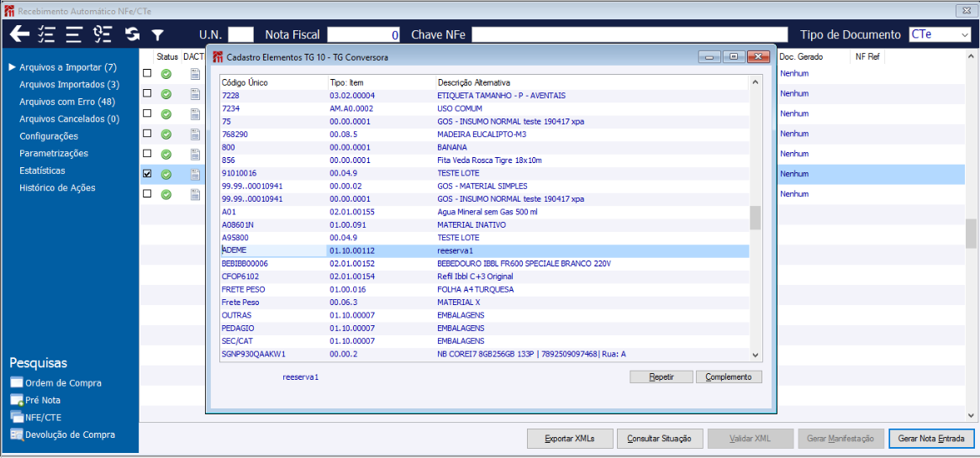Select row PEDAGIO in list
980x458 pixels.
[485, 328]
